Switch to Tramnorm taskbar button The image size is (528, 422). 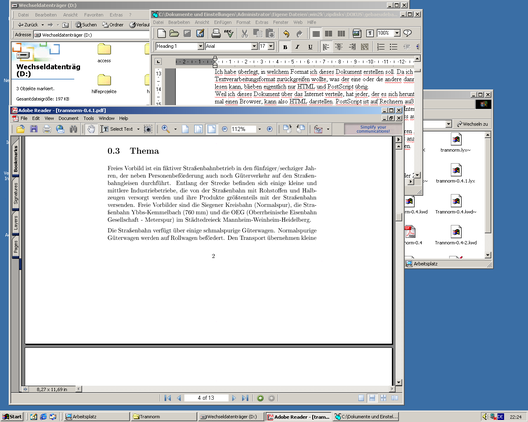click(x=163, y=417)
